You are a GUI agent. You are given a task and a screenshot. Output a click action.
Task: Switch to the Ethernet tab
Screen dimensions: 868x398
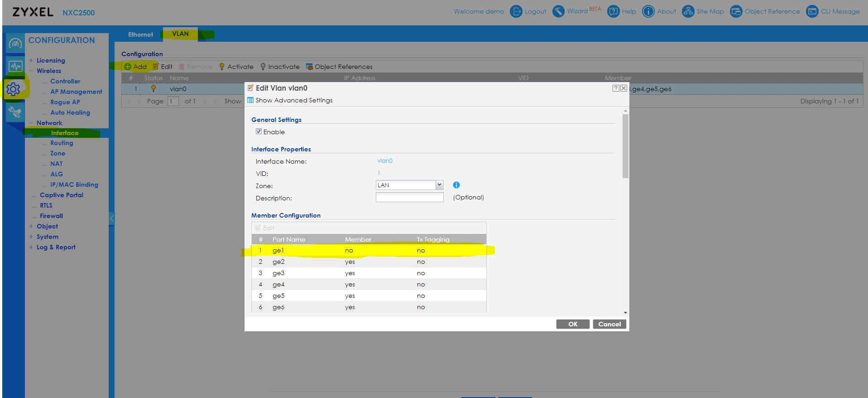point(140,34)
